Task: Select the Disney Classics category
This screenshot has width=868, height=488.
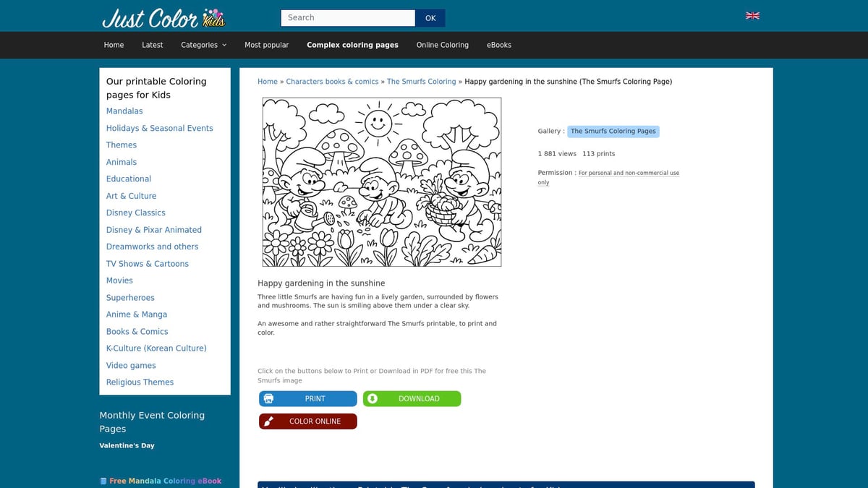Action: coord(135,213)
